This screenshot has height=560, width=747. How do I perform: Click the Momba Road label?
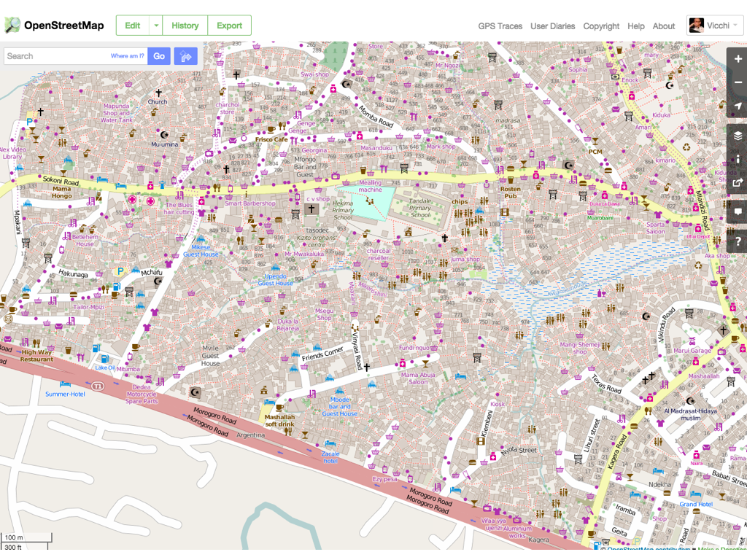coord(376,117)
